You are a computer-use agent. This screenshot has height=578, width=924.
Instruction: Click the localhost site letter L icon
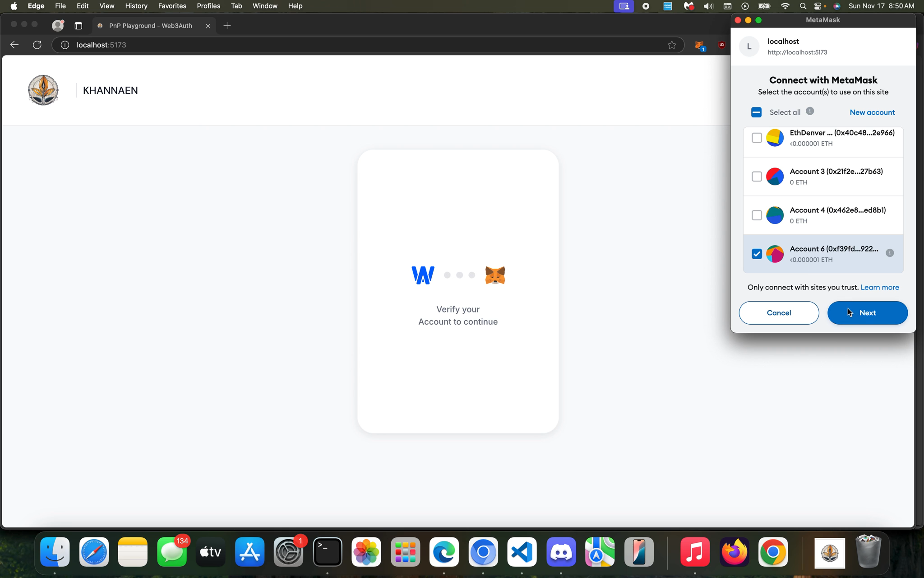[x=749, y=47]
